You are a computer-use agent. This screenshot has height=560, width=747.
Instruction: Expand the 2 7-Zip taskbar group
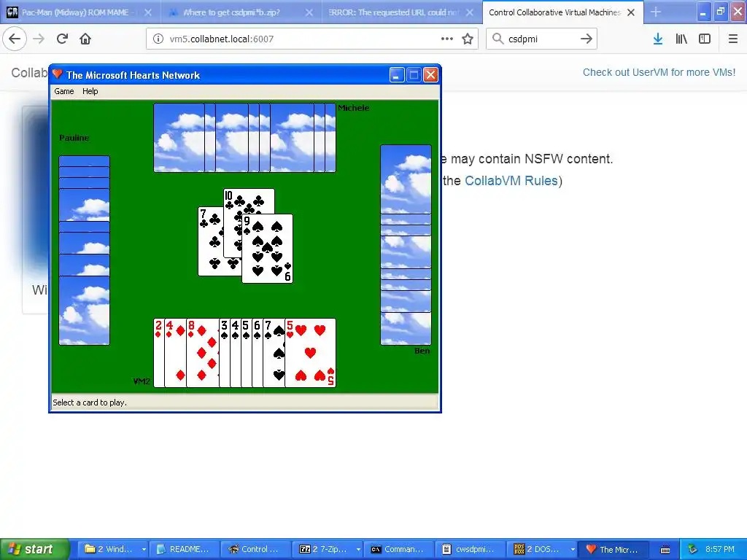point(328,549)
